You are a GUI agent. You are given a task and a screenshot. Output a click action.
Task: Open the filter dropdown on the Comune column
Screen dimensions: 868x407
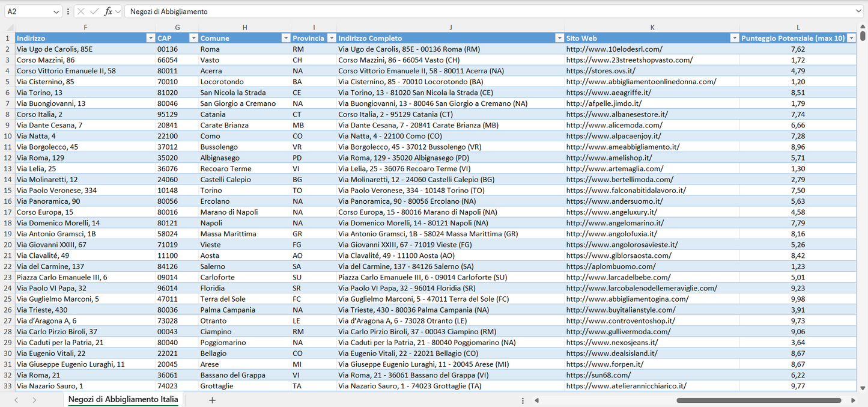tap(286, 38)
